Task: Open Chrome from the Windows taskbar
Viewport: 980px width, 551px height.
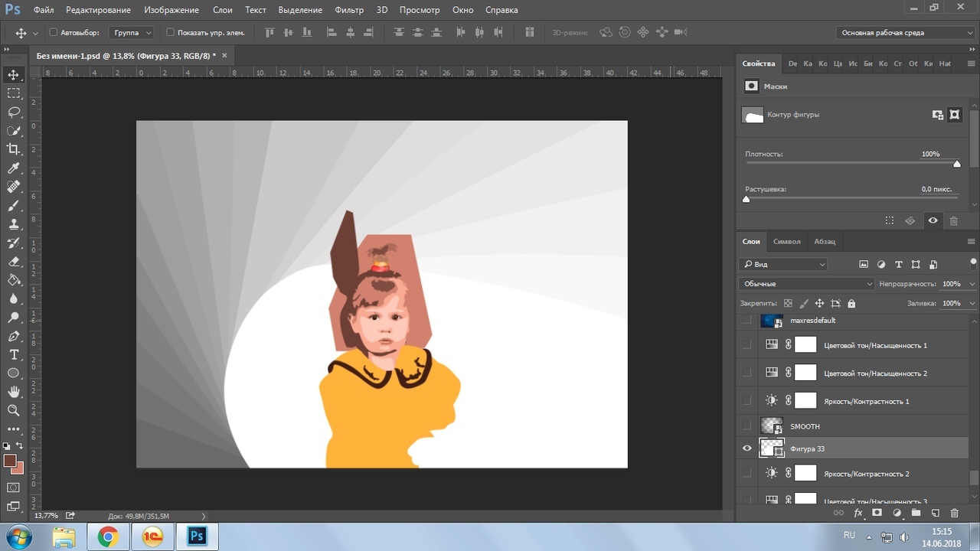Action: [x=108, y=537]
